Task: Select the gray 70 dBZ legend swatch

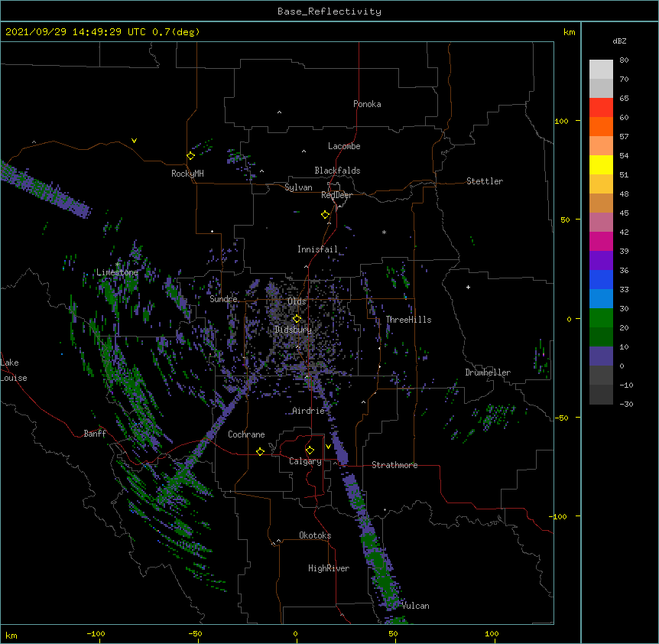Action: click(601, 88)
